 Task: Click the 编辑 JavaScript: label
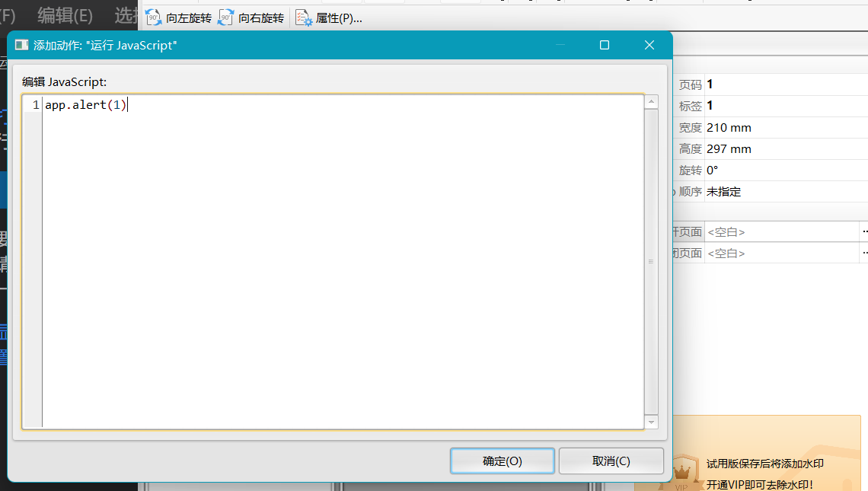pyautogui.click(x=64, y=82)
